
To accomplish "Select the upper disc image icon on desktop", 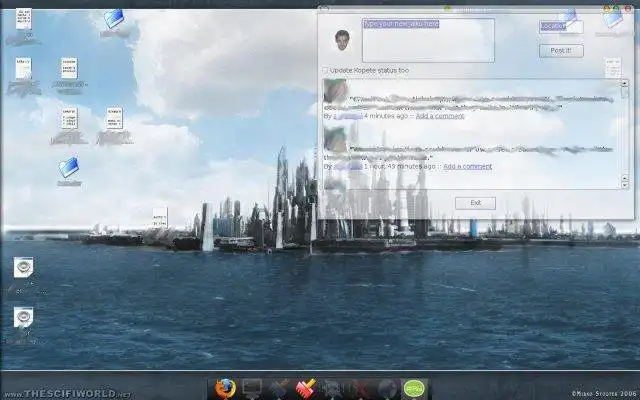I will 24,267.
